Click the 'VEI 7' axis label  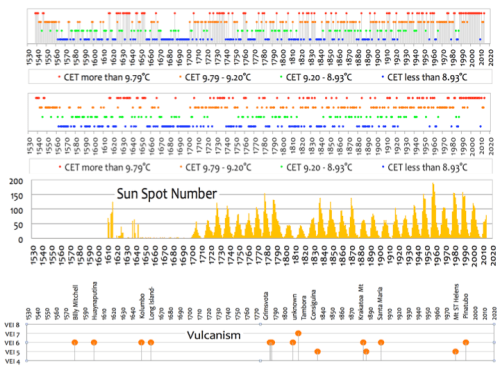(x=12, y=334)
